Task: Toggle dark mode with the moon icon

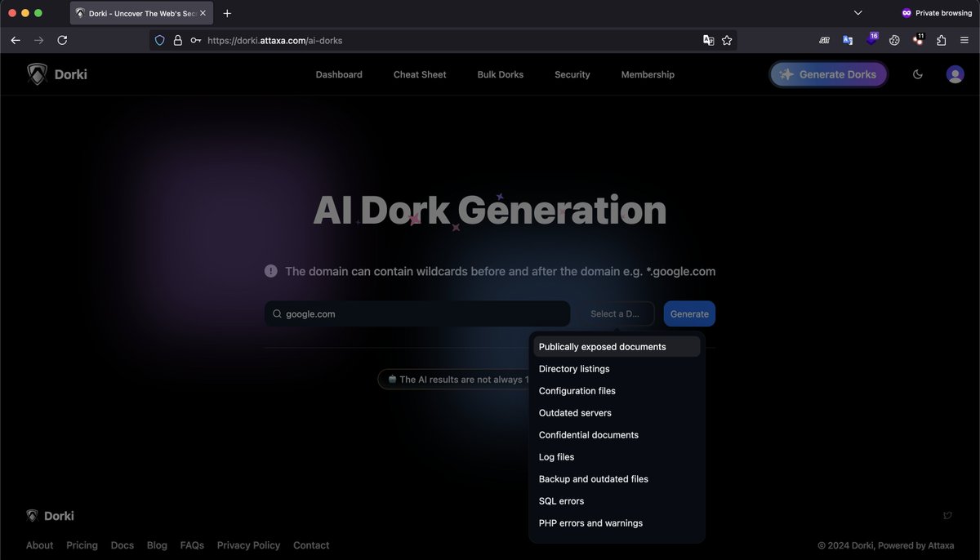Action: point(918,73)
